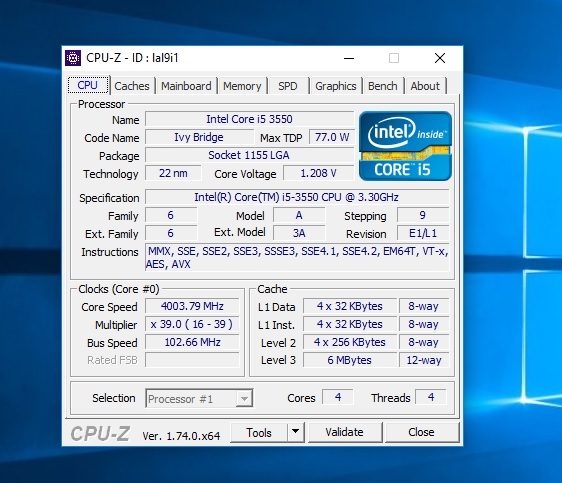The width and height of the screenshot is (562, 483).
Task: Click the Bus Speed value '102.66 MHz'
Action: pos(192,342)
